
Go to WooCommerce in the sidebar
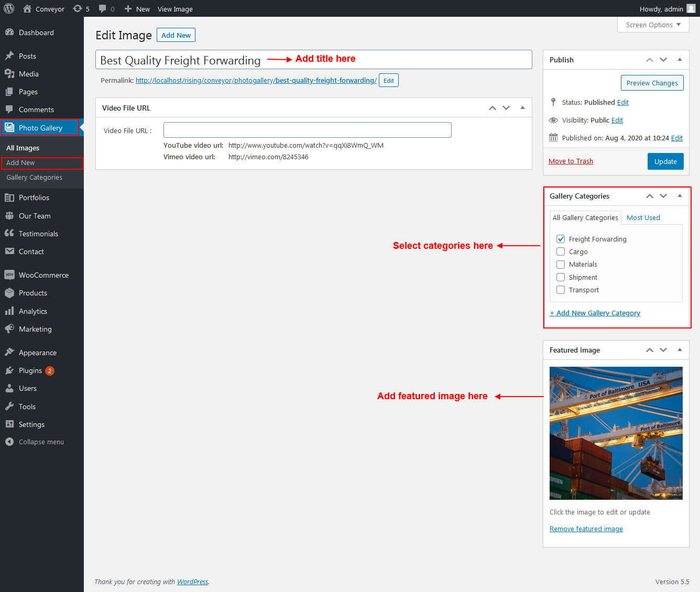[43, 275]
